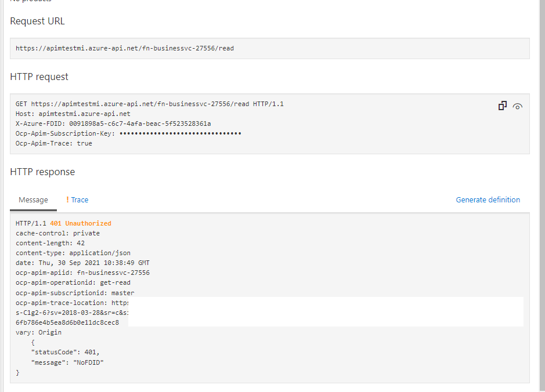Viewport: 545px width, 392px height.
Task: Copy the HTTP request to clipboard
Action: [x=503, y=106]
